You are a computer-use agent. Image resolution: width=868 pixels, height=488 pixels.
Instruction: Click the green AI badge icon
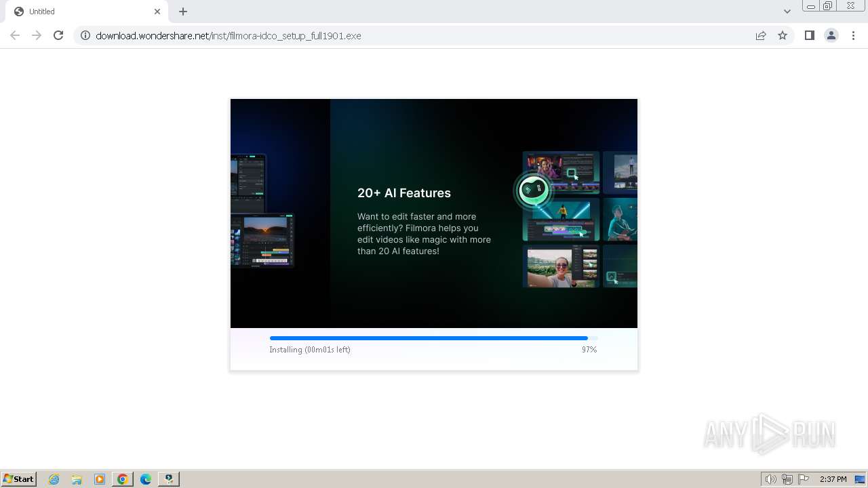(x=534, y=189)
